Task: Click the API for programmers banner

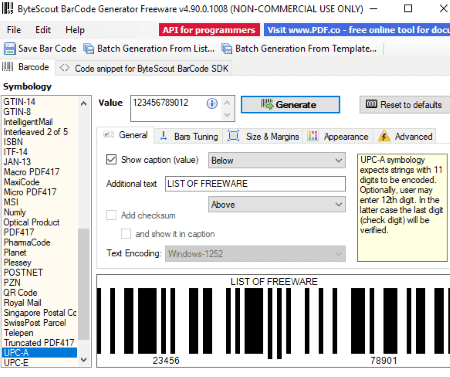Action: click(x=209, y=30)
